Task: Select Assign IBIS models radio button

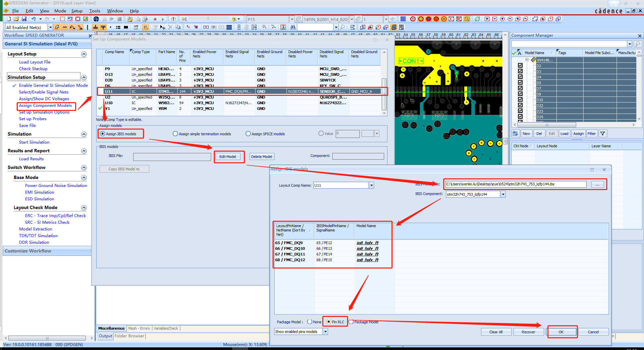Action: 103,134
